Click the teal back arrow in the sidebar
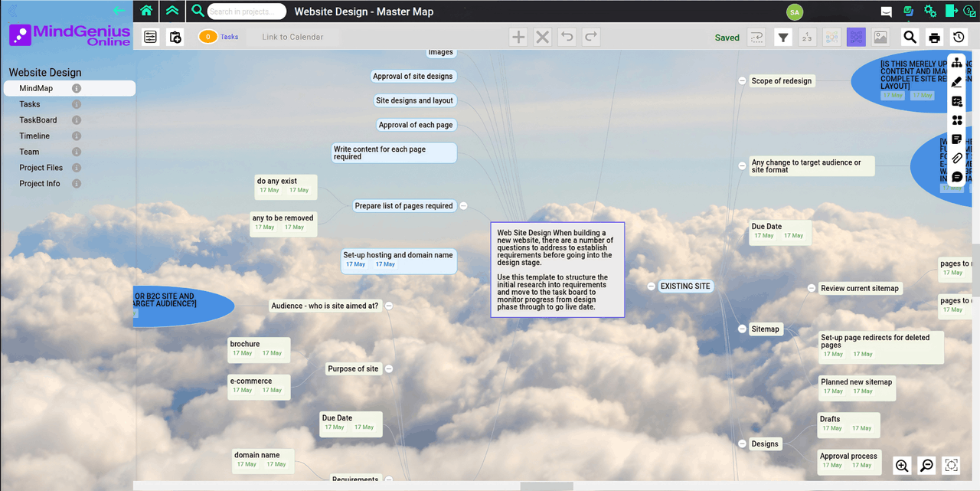980x491 pixels. click(x=118, y=11)
